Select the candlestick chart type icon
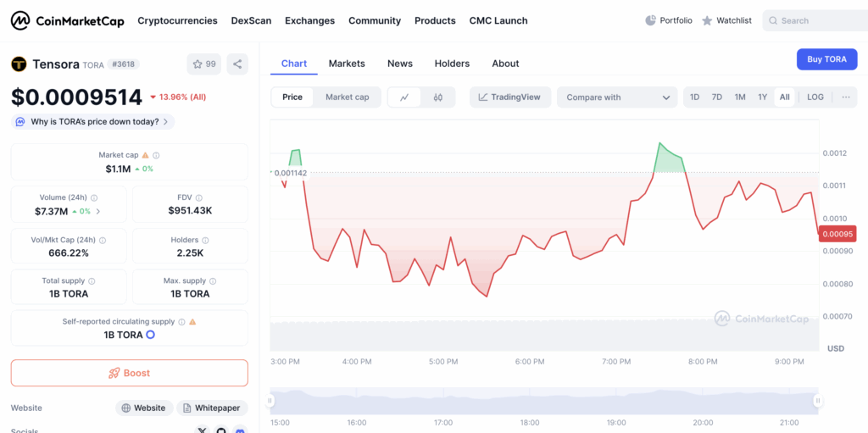This screenshot has width=868, height=433. (438, 97)
